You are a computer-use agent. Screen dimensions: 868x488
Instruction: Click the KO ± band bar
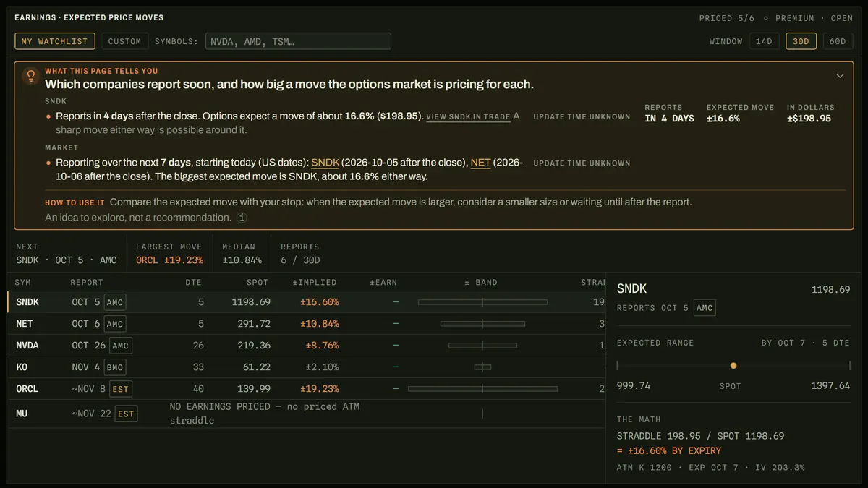click(x=482, y=367)
